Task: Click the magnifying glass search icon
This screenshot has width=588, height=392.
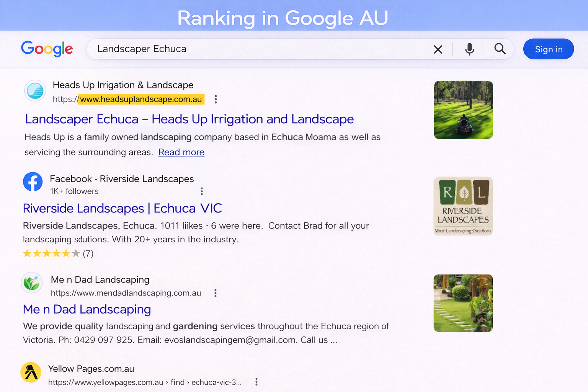Action: tap(500, 49)
